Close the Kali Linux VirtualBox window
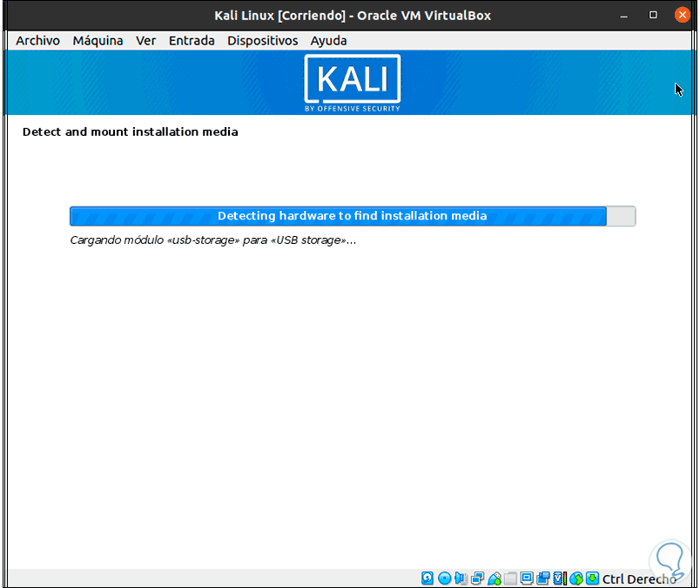The width and height of the screenshot is (700, 588). click(x=682, y=15)
